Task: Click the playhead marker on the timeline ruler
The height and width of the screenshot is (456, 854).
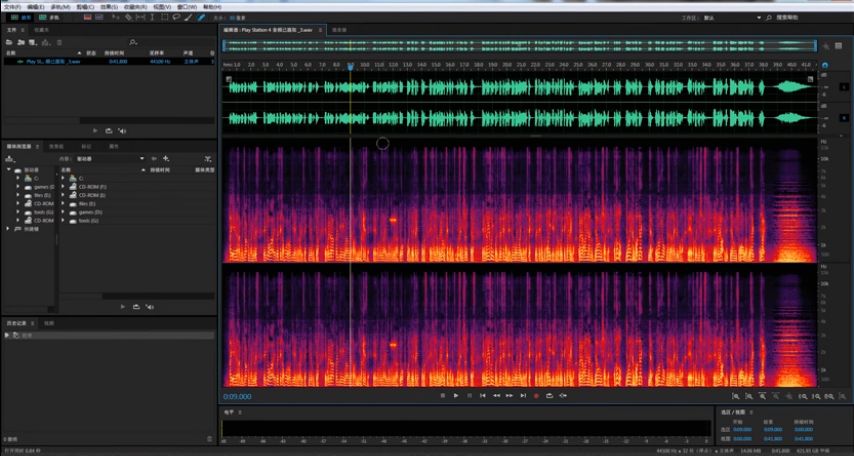Action: (350, 66)
